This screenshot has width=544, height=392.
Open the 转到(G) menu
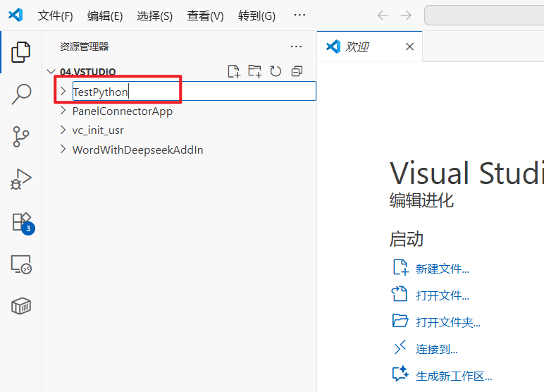[x=256, y=16]
